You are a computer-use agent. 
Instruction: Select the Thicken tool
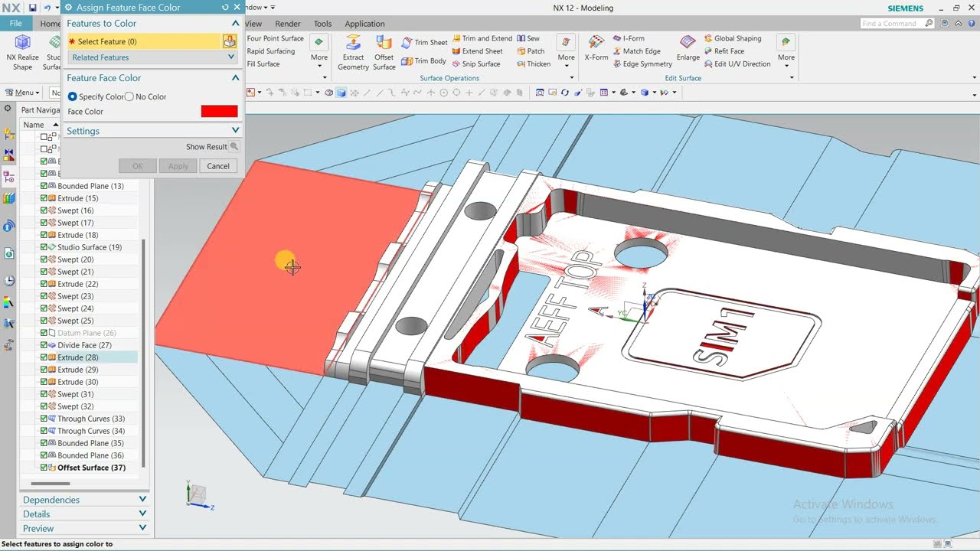(x=534, y=64)
